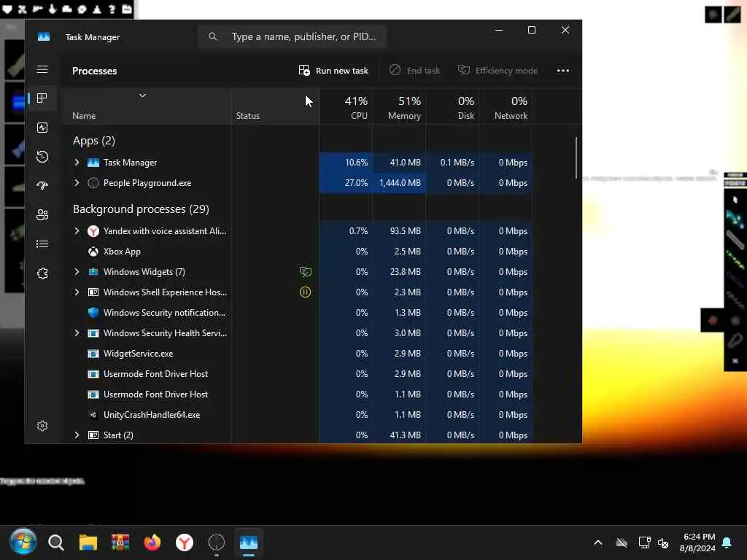Viewport: 747px width, 560px height.
Task: Open WinRAR from the taskbar
Action: 120,542
